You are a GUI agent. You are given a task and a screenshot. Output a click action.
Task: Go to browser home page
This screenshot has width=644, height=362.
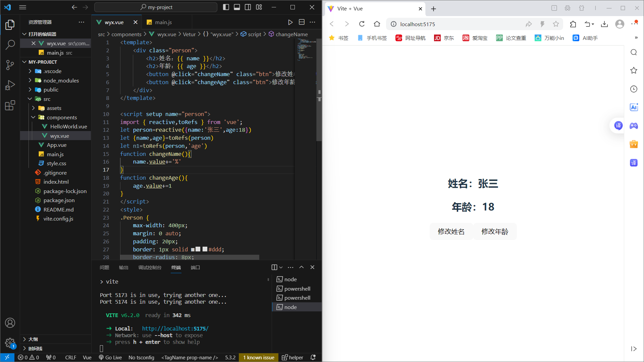[x=377, y=24]
